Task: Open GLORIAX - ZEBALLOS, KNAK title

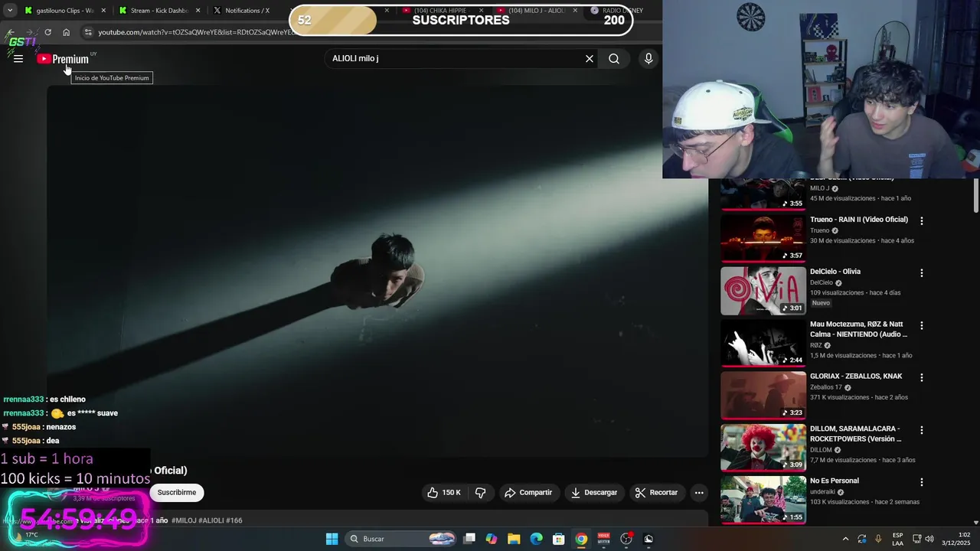Action: tap(856, 377)
